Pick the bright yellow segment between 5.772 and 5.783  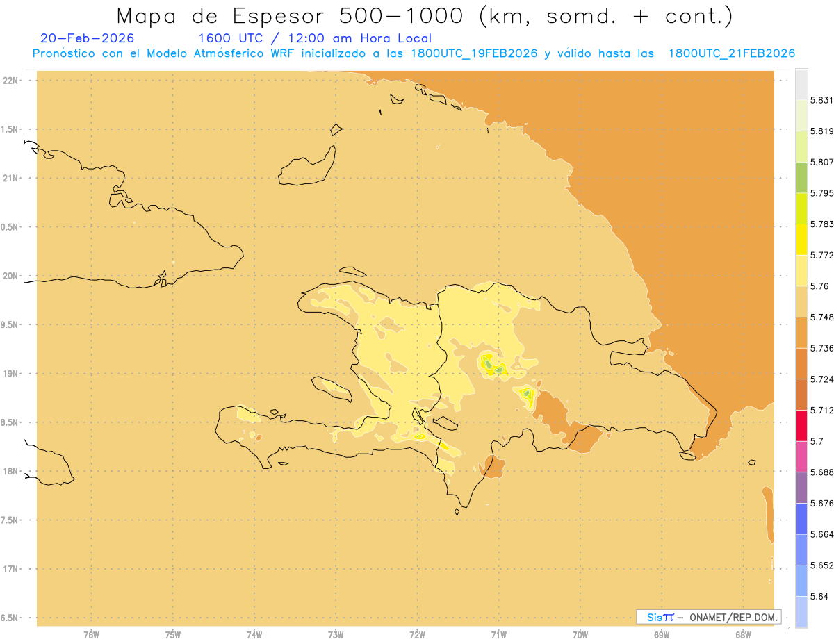(801, 240)
